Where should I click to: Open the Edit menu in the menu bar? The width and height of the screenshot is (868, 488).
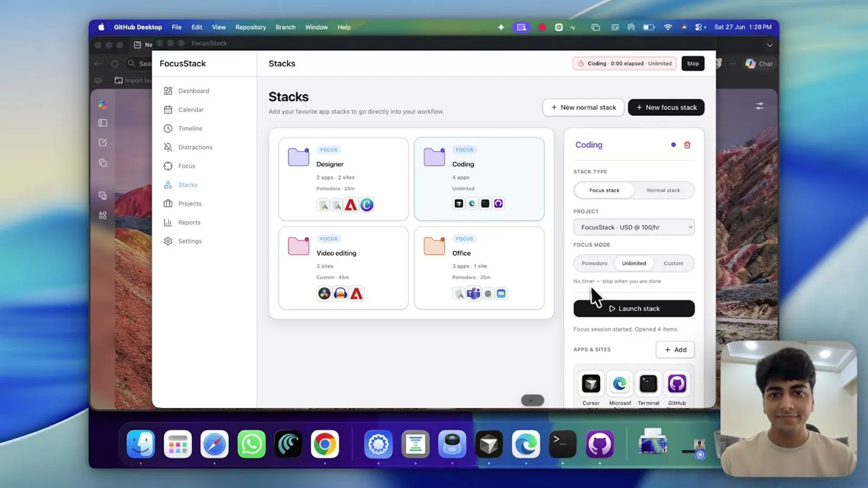point(197,27)
